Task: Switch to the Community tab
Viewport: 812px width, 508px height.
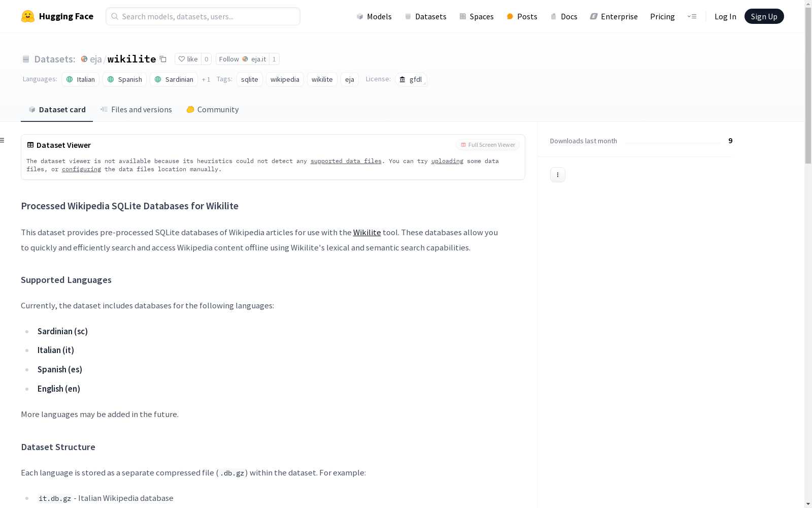Action: (212, 110)
